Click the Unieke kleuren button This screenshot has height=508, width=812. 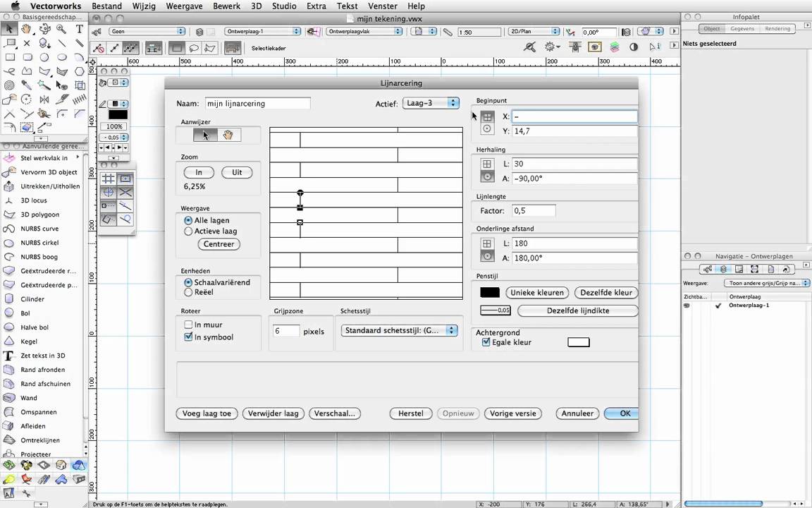pos(537,292)
